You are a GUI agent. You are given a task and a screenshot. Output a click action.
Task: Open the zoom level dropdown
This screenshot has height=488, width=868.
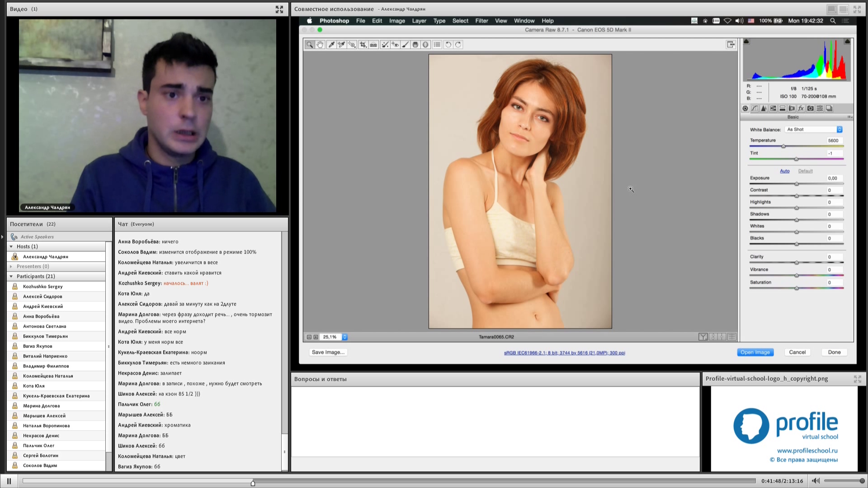(x=344, y=337)
